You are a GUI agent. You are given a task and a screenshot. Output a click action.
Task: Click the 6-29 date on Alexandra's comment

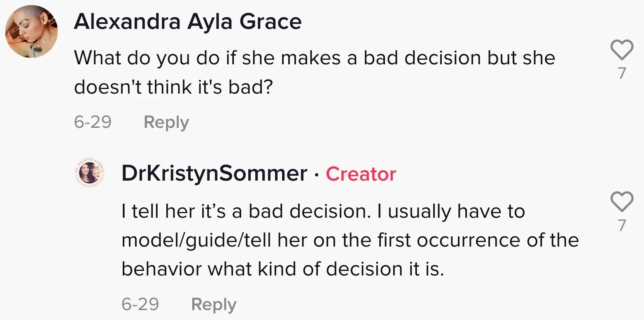93,122
